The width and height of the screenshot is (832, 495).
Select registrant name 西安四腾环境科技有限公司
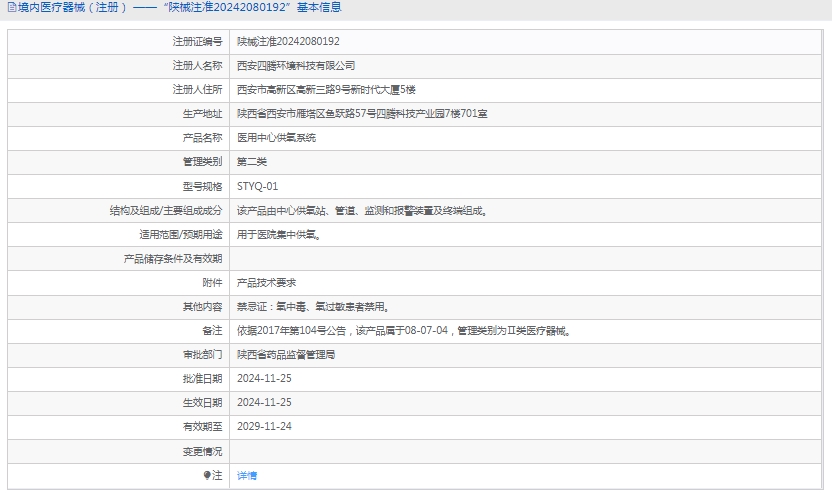pyautogui.click(x=295, y=66)
